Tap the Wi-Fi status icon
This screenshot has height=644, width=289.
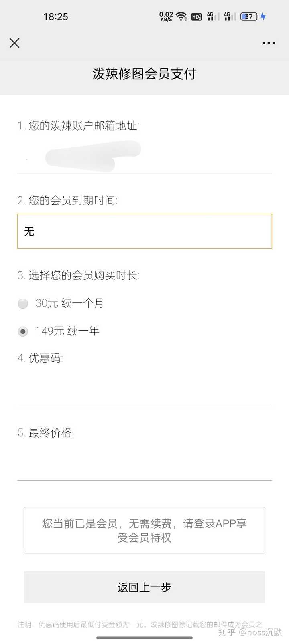(x=182, y=16)
